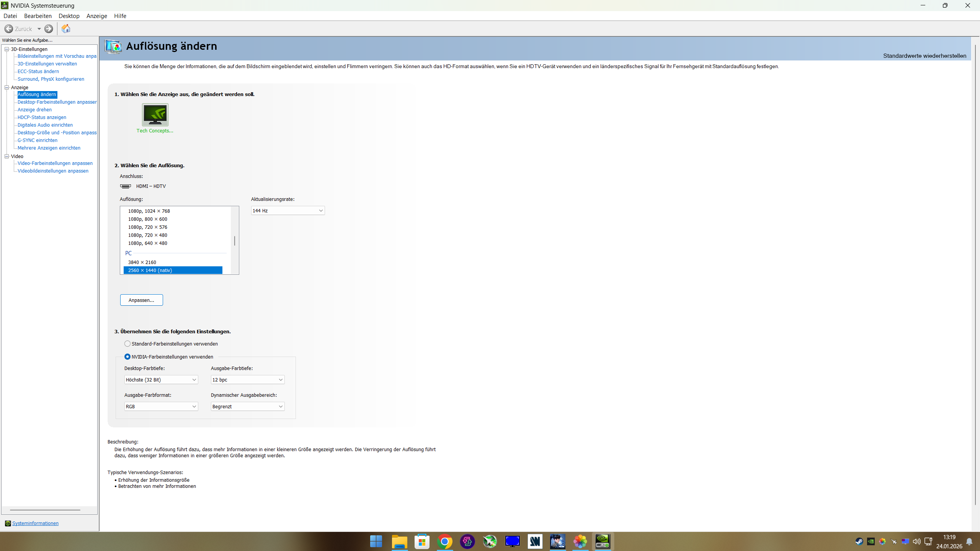Open Surround, PhysX konfigurieren page
The height and width of the screenshot is (551, 980).
pos(51,79)
